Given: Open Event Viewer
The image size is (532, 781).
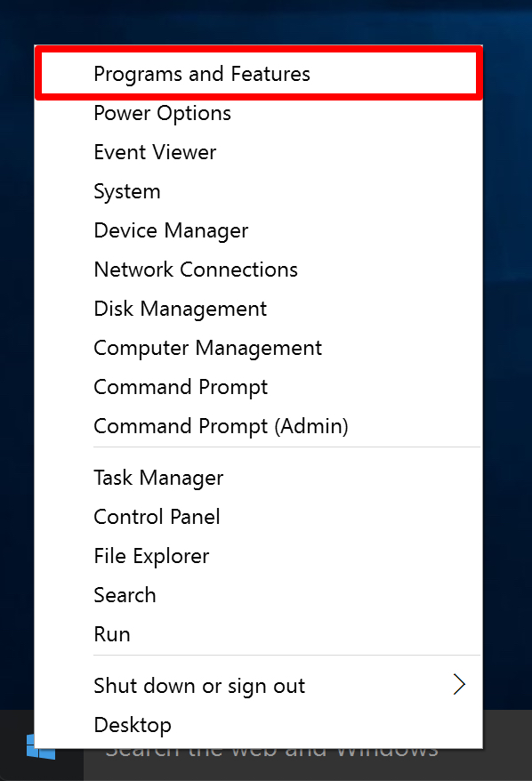Looking at the screenshot, I should pyautogui.click(x=259, y=152).
